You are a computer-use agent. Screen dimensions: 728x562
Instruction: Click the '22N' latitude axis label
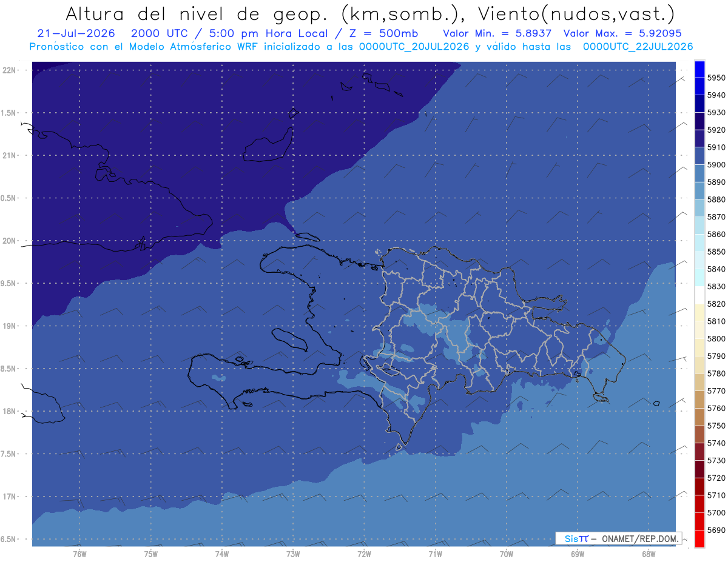pyautogui.click(x=9, y=70)
